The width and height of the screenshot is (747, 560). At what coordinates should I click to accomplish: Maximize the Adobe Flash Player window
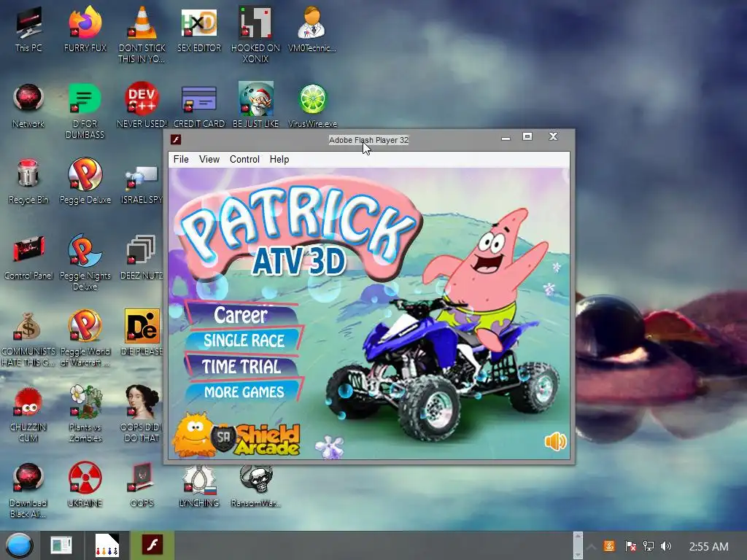(x=527, y=137)
